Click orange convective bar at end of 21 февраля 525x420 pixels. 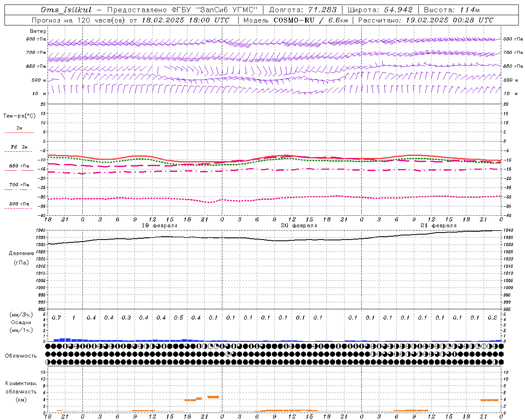click(x=489, y=400)
